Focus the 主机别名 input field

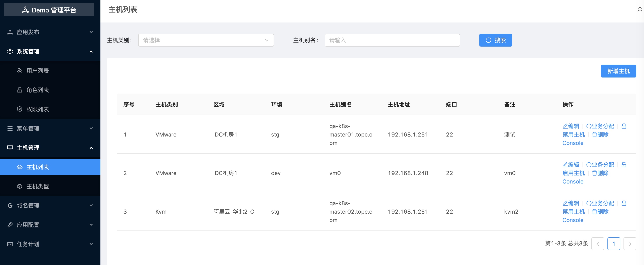click(x=392, y=40)
